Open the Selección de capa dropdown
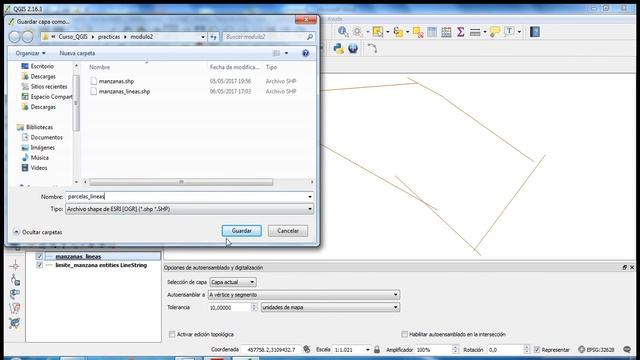 click(233, 282)
